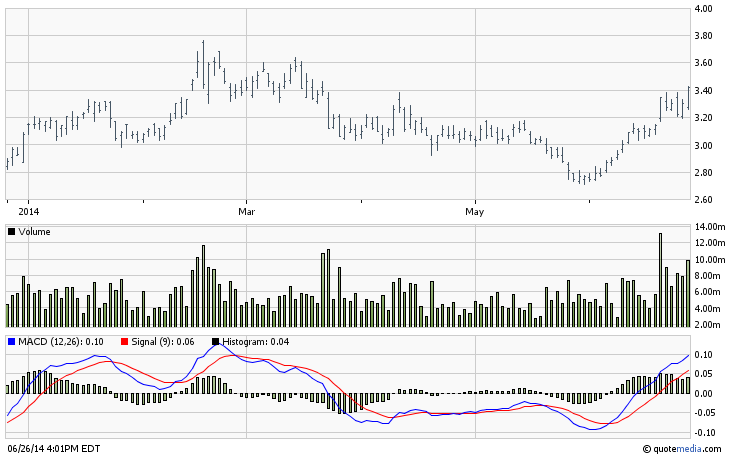Click the highest price bar near 3.80
The width and height of the screenshot is (730, 458).
click(x=203, y=64)
